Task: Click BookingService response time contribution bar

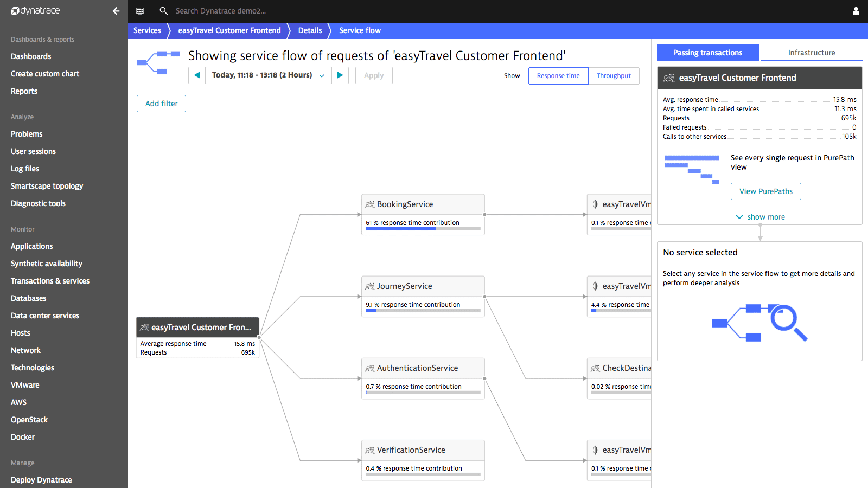Action: pos(423,228)
